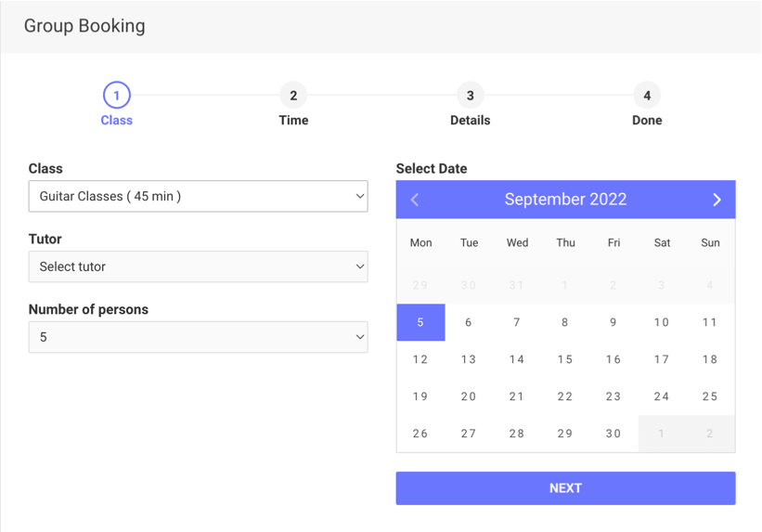Pick Tuesday September 27
Viewport: 762px width, 532px height.
(469, 434)
